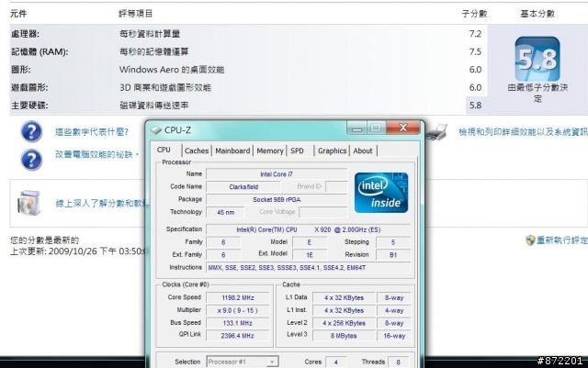This screenshot has width=588, height=368.
Task: Click the Intel inside logo in CPU-Z
Action: tap(381, 193)
